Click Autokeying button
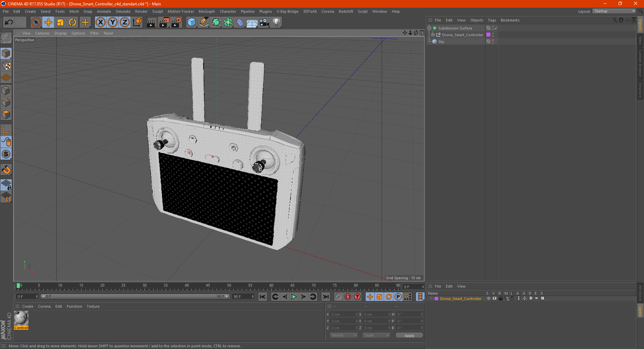Screen dimensions: 644x349 pos(348,297)
